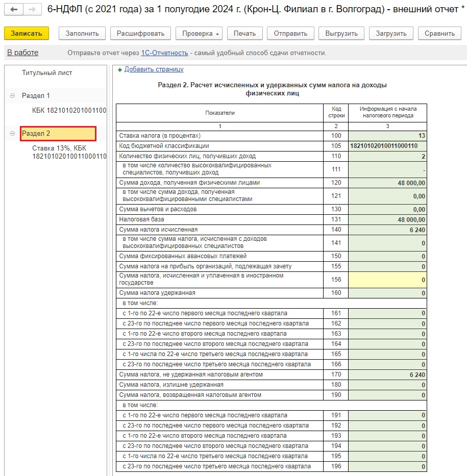Click the Записать button
This screenshot has height=476, width=467.
point(27,33)
